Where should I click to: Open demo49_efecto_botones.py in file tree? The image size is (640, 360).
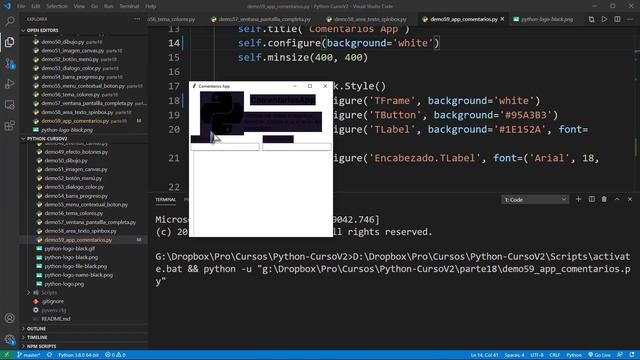(x=76, y=152)
